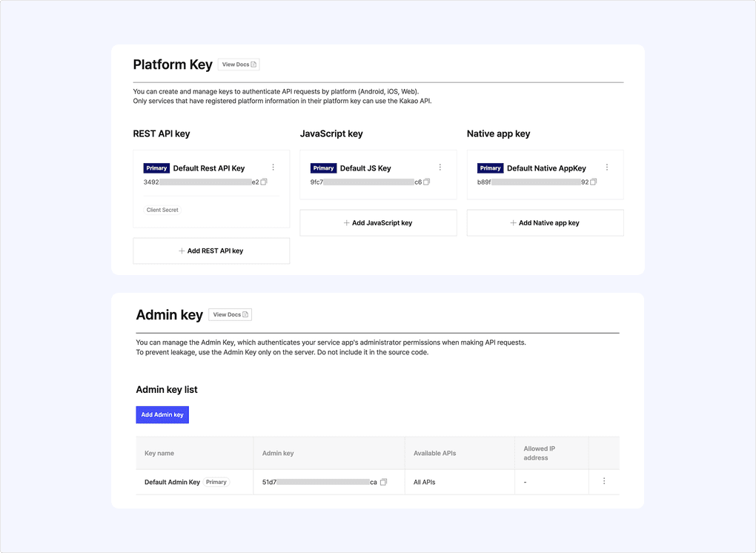Screen dimensions: 756x553
Task: Click Add REST API key button
Action: tap(211, 251)
